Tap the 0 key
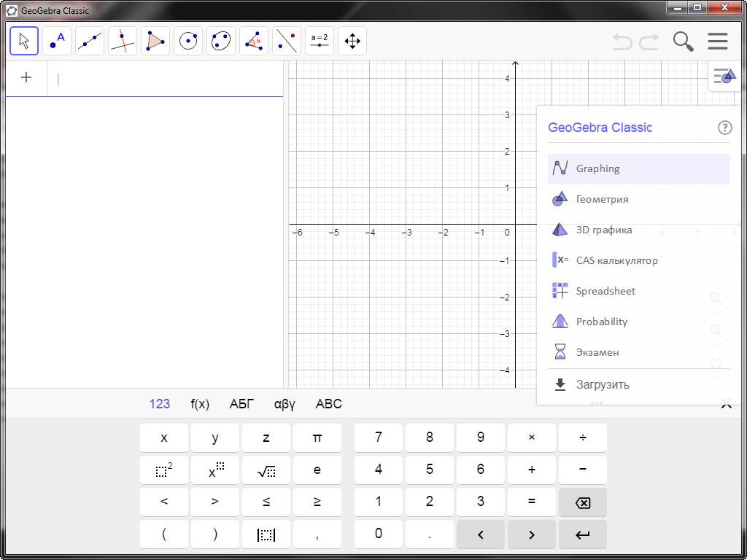This screenshot has height=560, width=747. point(379,534)
